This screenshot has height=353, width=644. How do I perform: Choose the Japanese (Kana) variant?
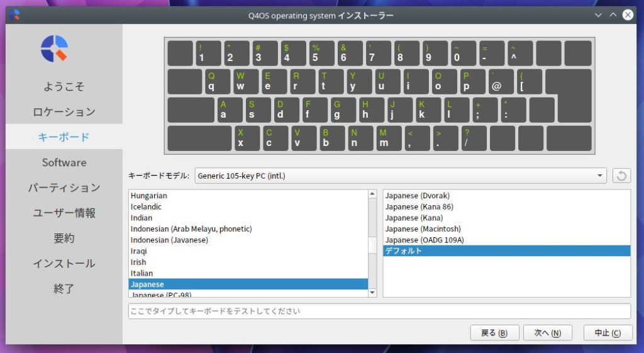pyautogui.click(x=506, y=218)
